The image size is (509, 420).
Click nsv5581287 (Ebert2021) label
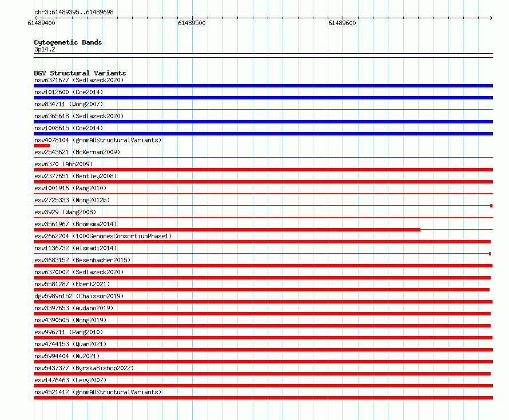72,284
